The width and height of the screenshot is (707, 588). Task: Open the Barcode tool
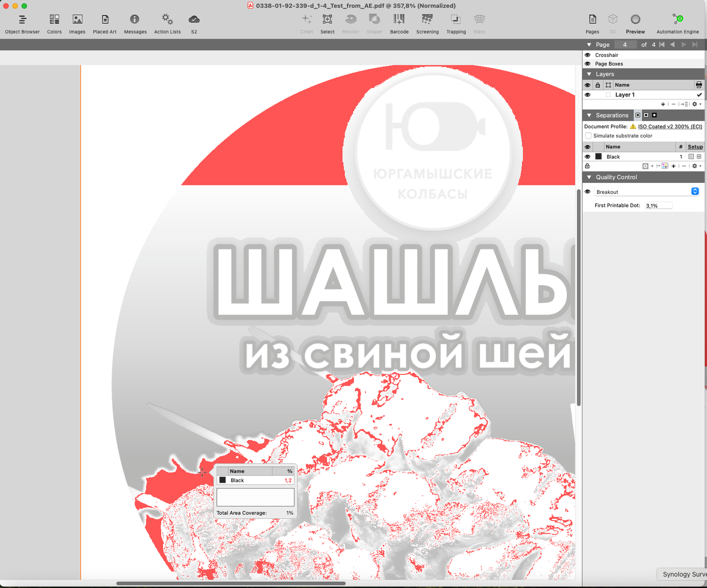click(x=399, y=23)
